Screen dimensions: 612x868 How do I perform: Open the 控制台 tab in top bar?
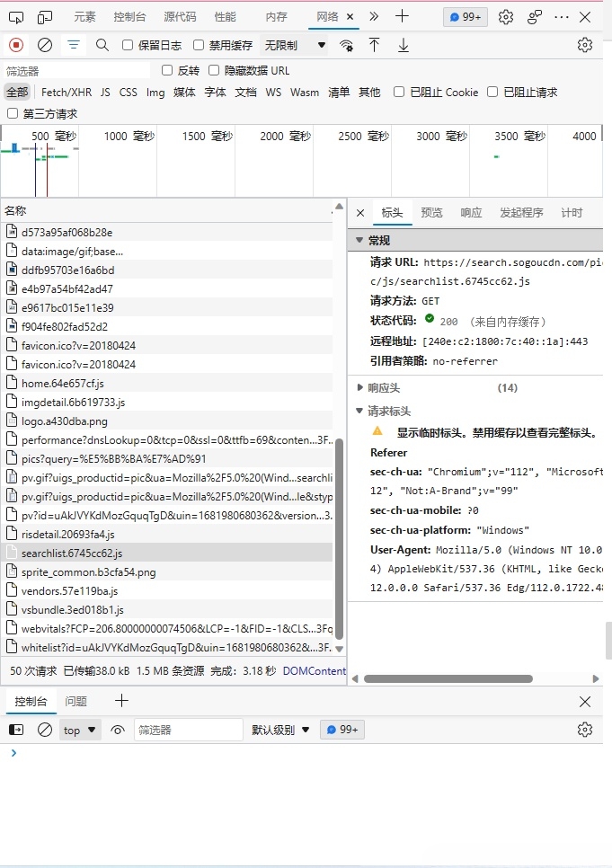point(131,17)
